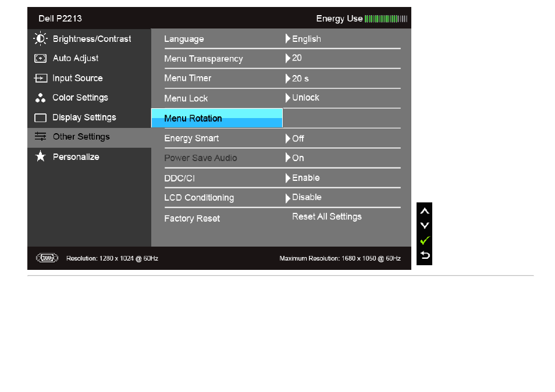Click the Resolution 1280 x 1024 text
The image size is (555, 392).
[112, 258]
